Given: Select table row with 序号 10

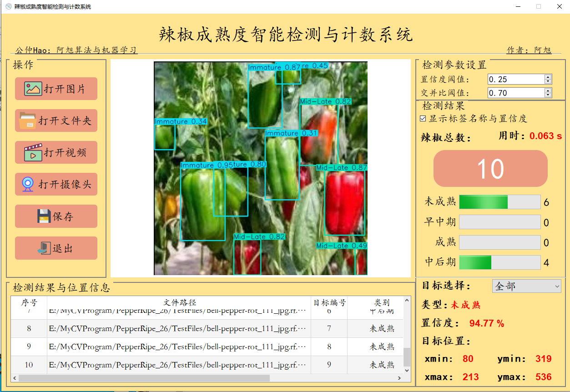Looking at the screenshot, I should click(x=207, y=365).
